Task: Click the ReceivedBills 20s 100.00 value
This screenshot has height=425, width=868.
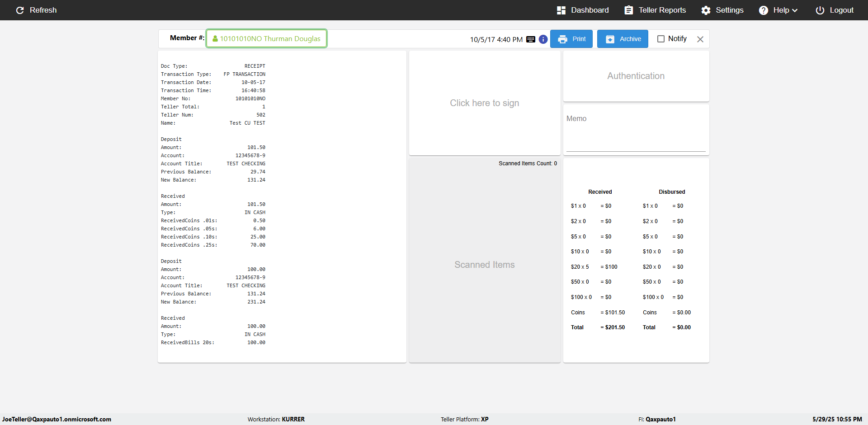Action: pyautogui.click(x=256, y=342)
